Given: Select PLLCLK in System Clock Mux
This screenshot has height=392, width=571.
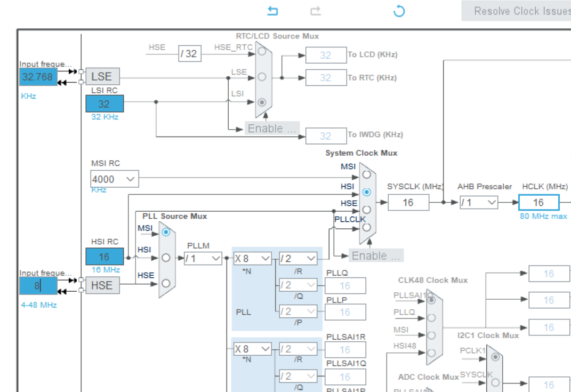Looking at the screenshot, I should pos(366,227).
